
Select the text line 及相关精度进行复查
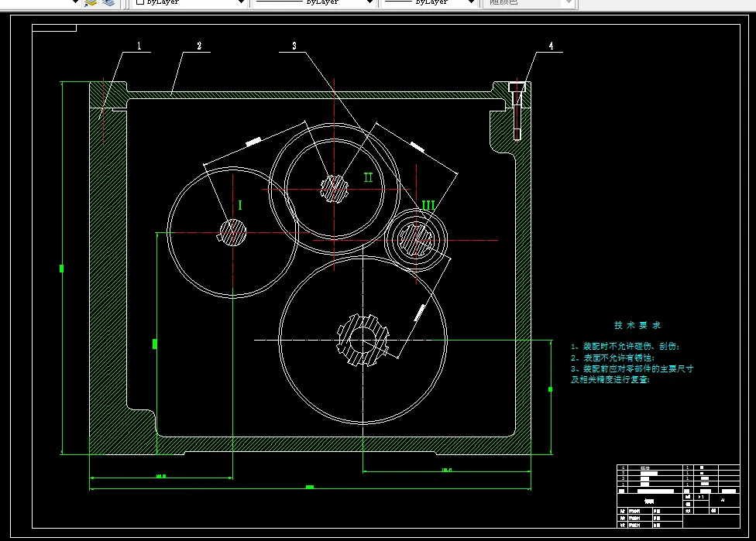[x=610, y=379]
